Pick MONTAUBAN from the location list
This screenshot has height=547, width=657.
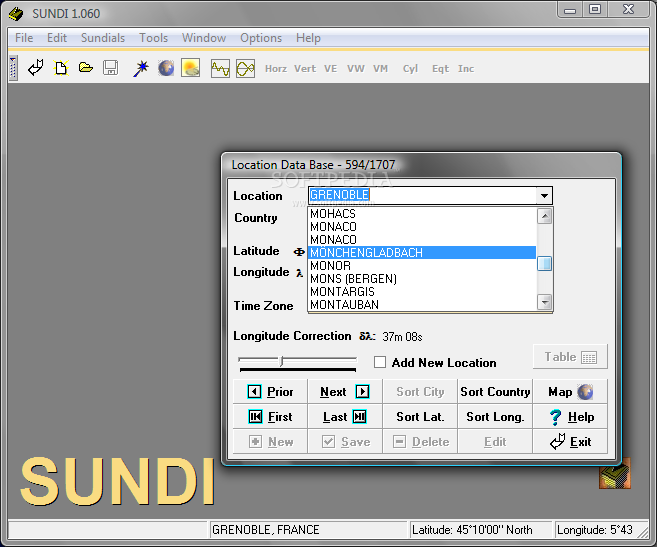422,305
